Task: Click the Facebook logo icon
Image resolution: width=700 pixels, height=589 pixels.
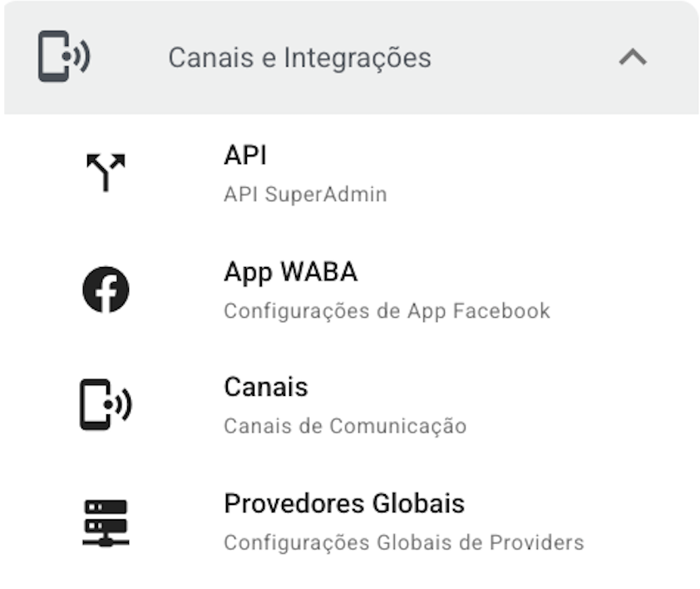Action: 106,290
